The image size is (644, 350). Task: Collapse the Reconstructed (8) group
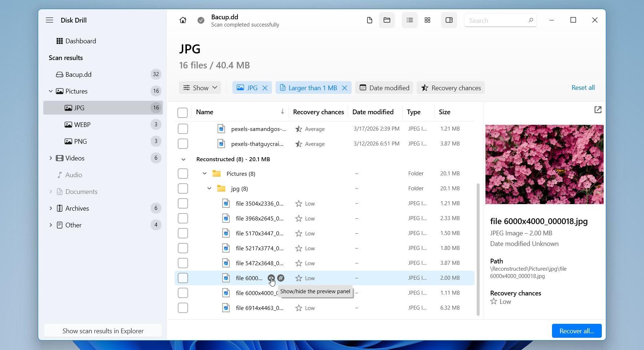pos(183,159)
